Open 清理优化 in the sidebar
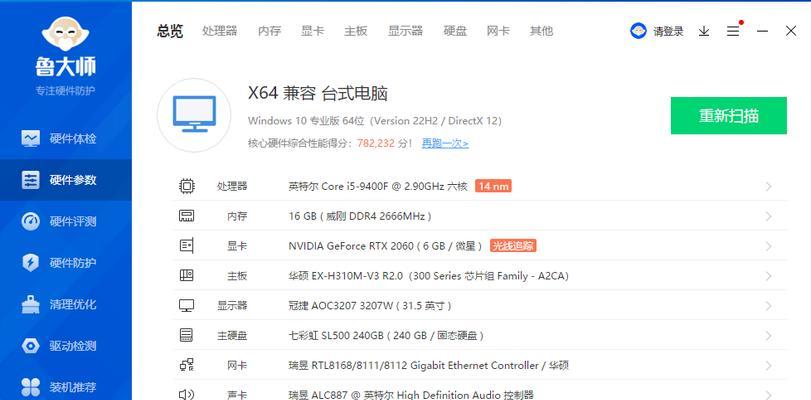 (x=66, y=304)
